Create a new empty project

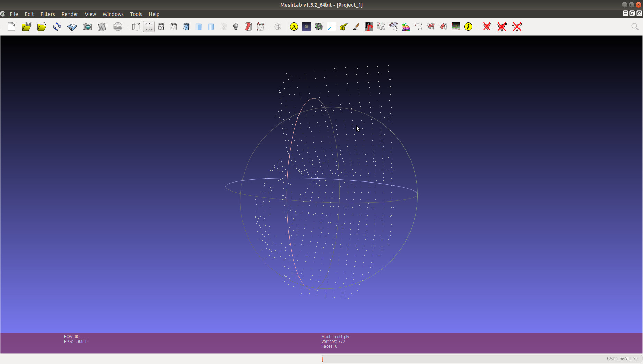click(x=11, y=27)
